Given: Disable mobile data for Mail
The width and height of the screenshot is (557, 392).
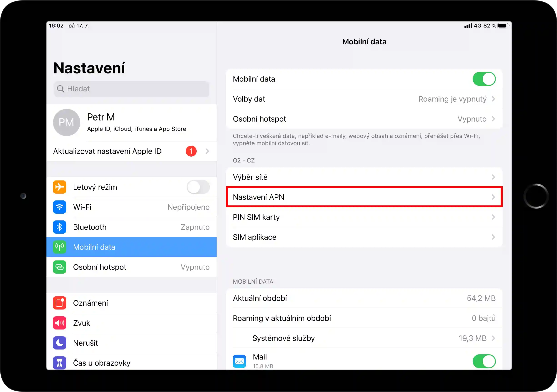Looking at the screenshot, I should tap(484, 361).
